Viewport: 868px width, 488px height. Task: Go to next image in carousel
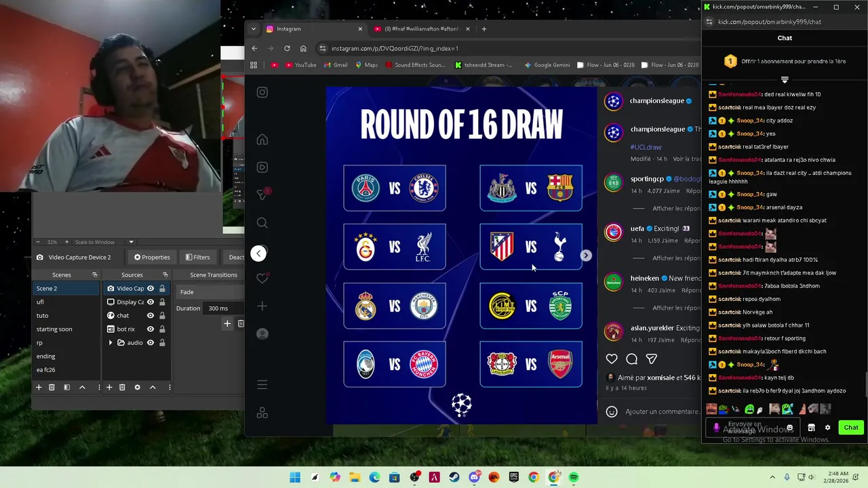[586, 256]
